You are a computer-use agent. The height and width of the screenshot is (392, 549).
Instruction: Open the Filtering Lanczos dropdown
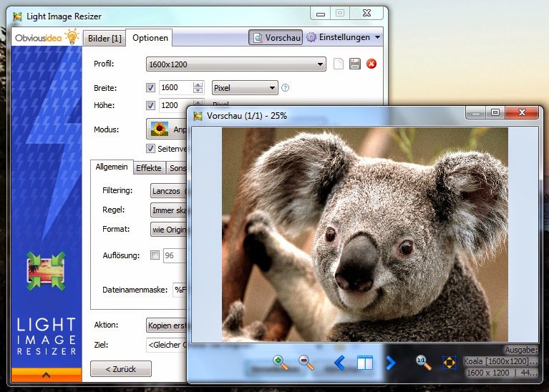[x=169, y=191]
